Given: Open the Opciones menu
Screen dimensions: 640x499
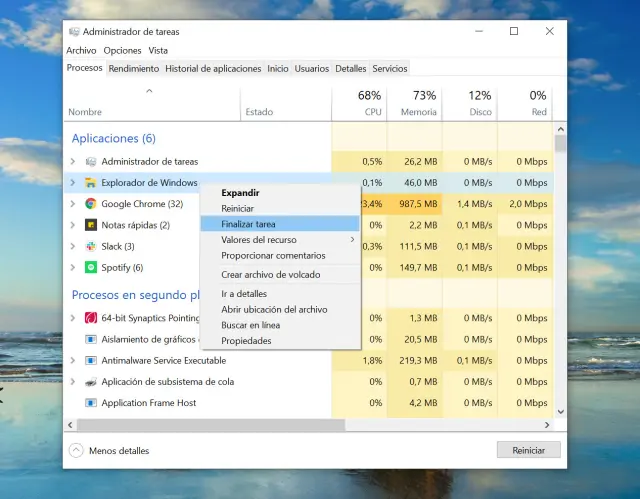Looking at the screenshot, I should pos(122,50).
